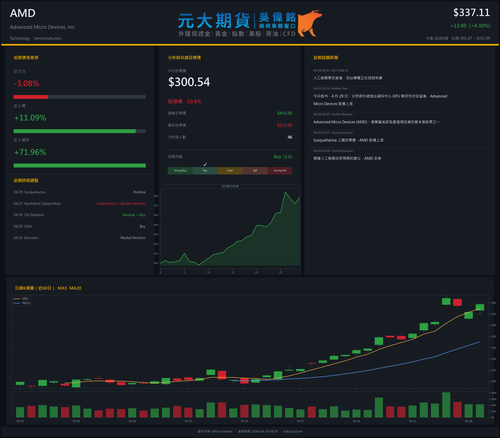Click the -3.08% three-day return

coord(26,83)
